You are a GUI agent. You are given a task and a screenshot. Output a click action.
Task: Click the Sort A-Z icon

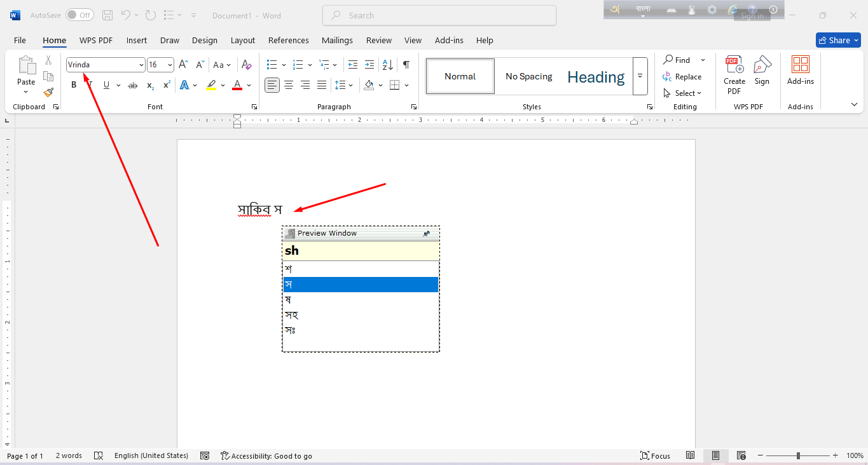tap(387, 65)
